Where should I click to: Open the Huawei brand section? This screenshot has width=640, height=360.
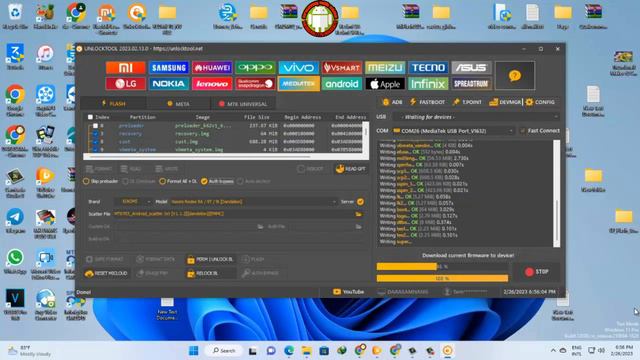212,67
